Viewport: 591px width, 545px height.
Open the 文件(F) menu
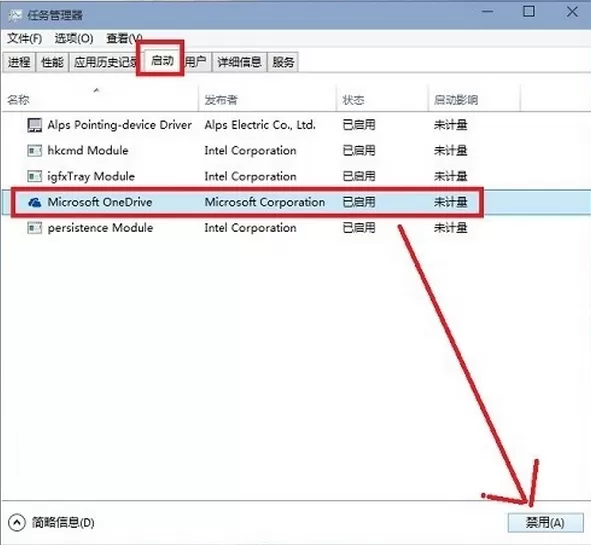pyautogui.click(x=24, y=38)
